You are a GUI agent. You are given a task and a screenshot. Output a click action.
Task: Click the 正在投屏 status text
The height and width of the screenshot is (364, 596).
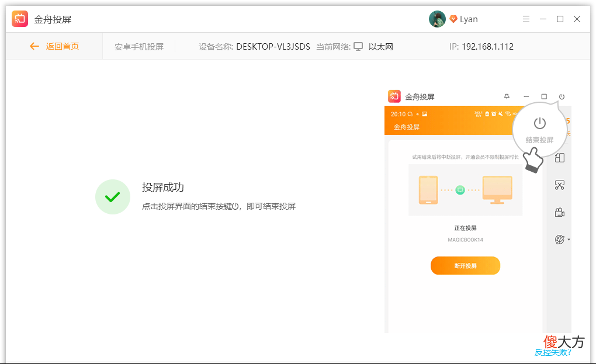(x=465, y=228)
